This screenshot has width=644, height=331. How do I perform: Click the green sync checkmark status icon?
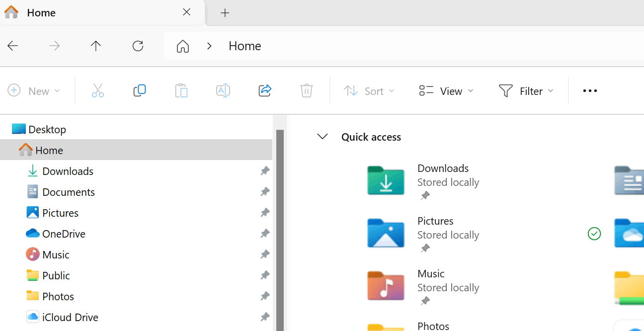tap(594, 234)
